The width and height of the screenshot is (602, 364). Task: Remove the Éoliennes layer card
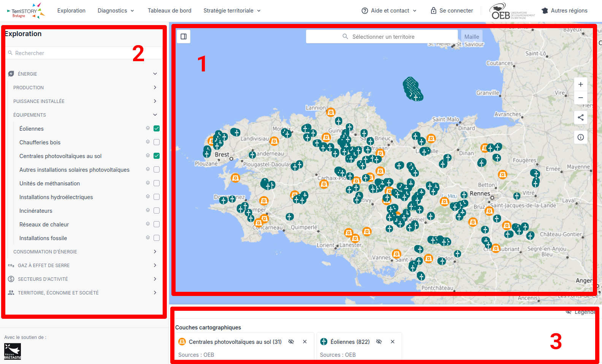point(393,342)
